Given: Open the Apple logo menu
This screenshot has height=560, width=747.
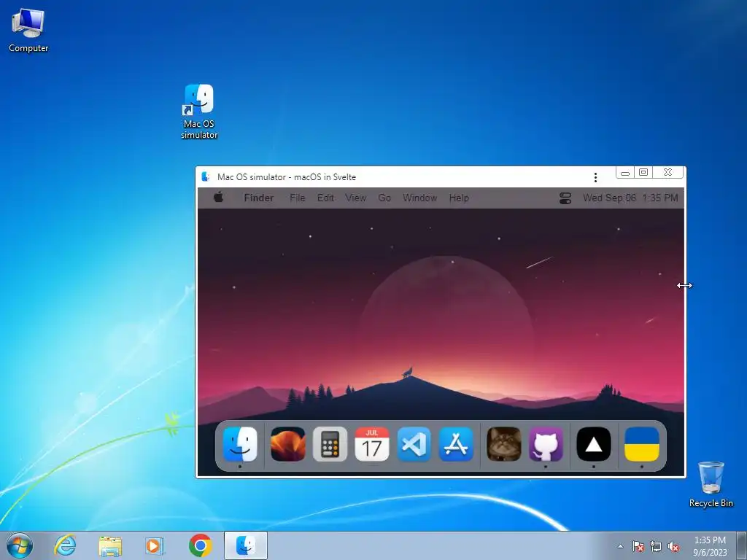Looking at the screenshot, I should click(x=219, y=197).
